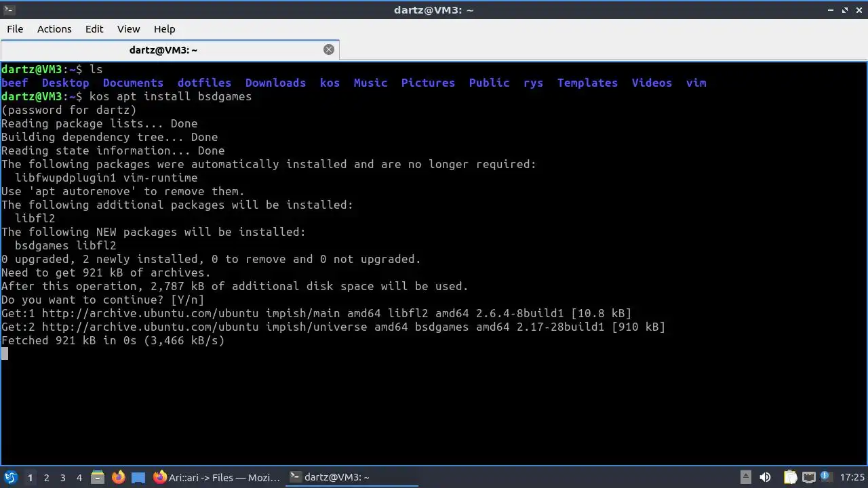Open the Actions menu

54,29
